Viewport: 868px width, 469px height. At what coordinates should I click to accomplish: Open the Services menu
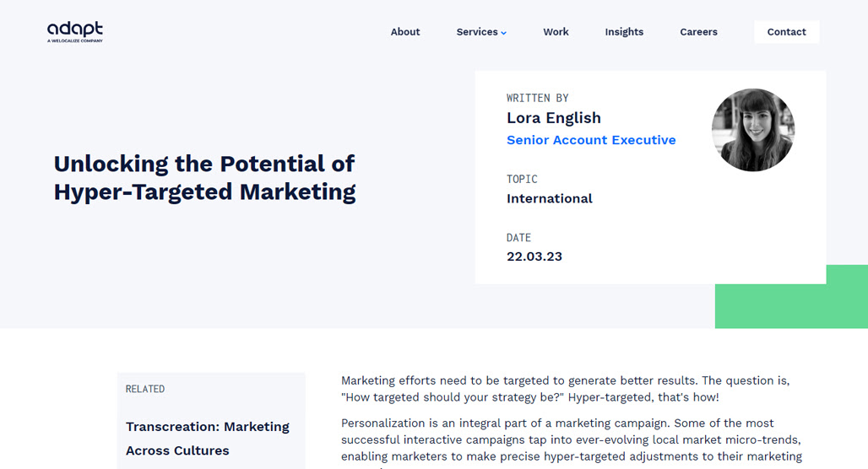pyautogui.click(x=476, y=32)
